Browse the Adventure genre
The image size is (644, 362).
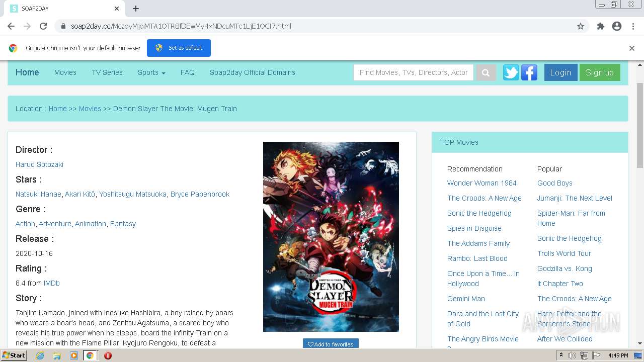click(55, 224)
